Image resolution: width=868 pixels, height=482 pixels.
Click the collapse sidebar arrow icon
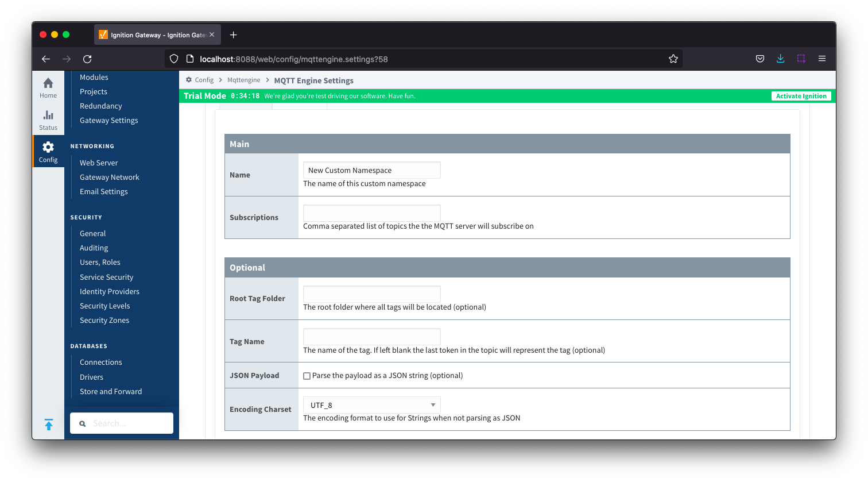click(49, 425)
